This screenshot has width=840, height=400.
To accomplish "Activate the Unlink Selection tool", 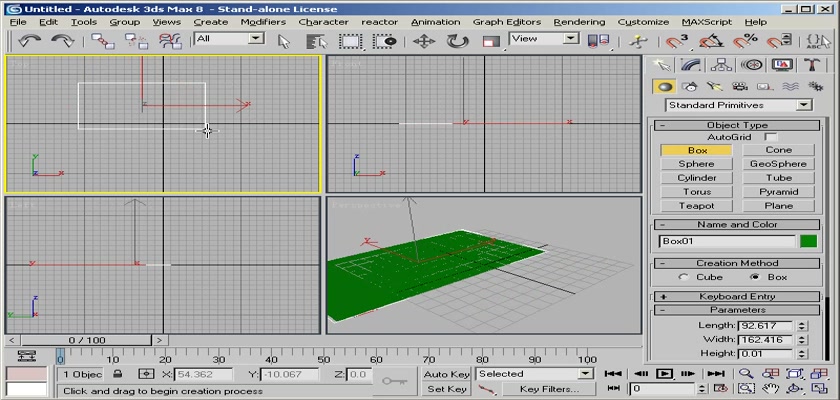I will click(x=136, y=41).
